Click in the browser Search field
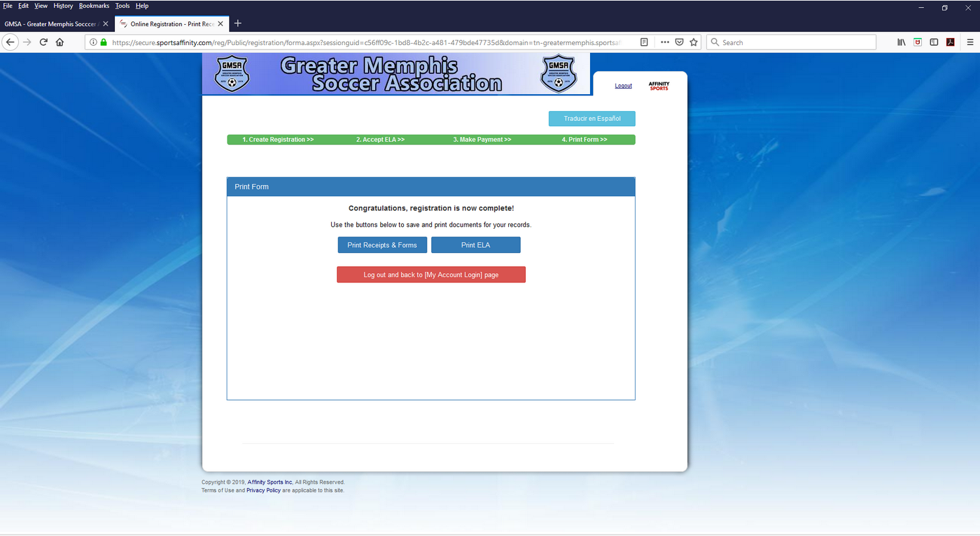The image size is (980, 536). tap(794, 42)
